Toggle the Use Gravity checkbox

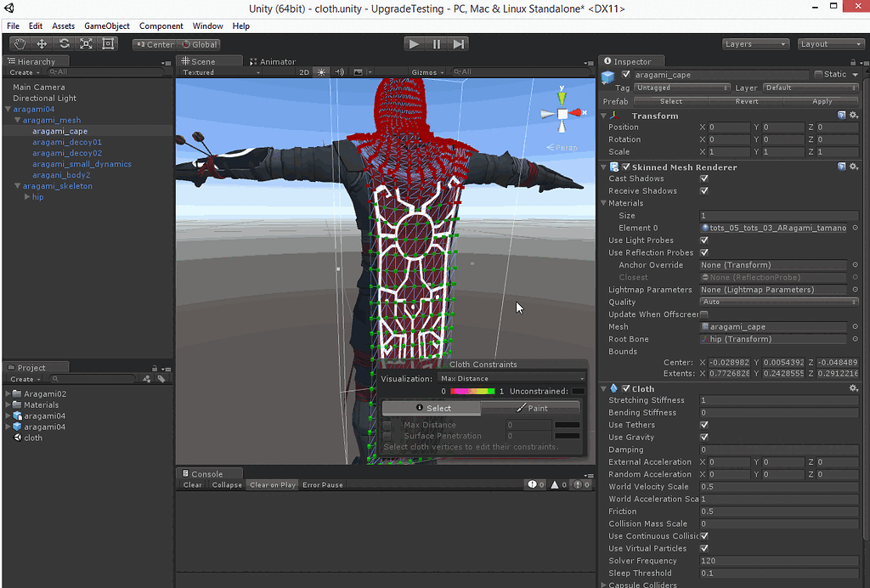pyautogui.click(x=703, y=438)
